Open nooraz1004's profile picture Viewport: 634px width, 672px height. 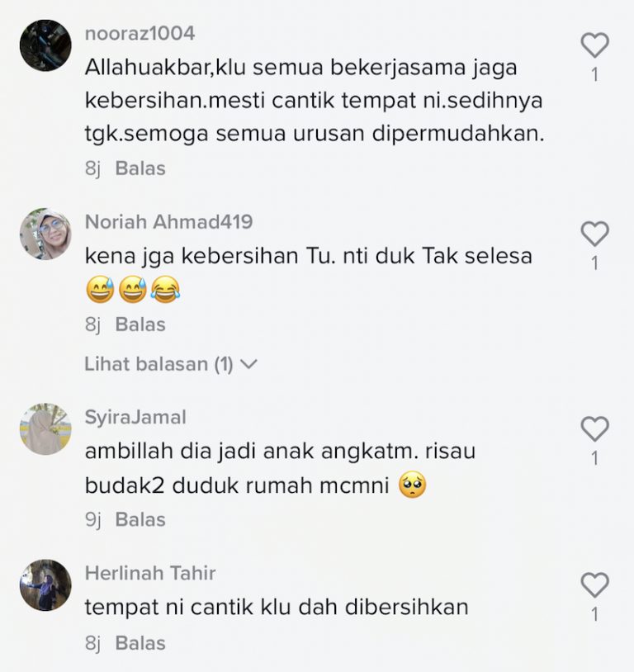click(x=45, y=45)
